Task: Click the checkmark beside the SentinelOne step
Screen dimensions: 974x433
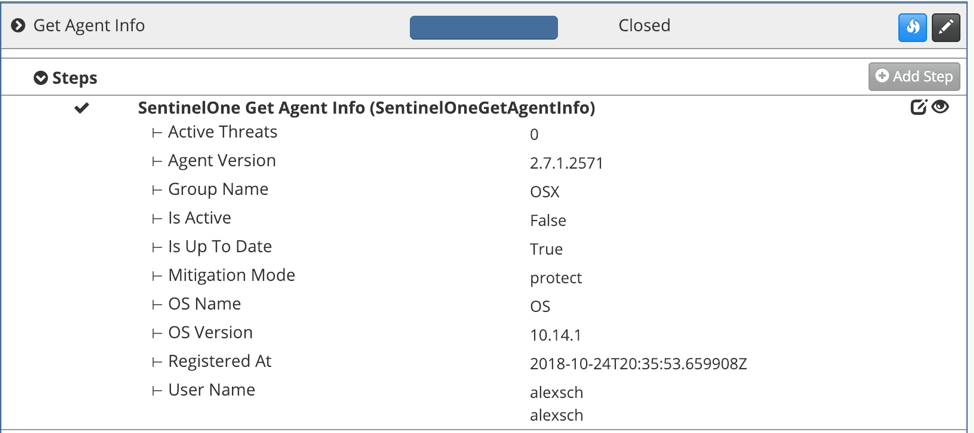Action: 82,108
